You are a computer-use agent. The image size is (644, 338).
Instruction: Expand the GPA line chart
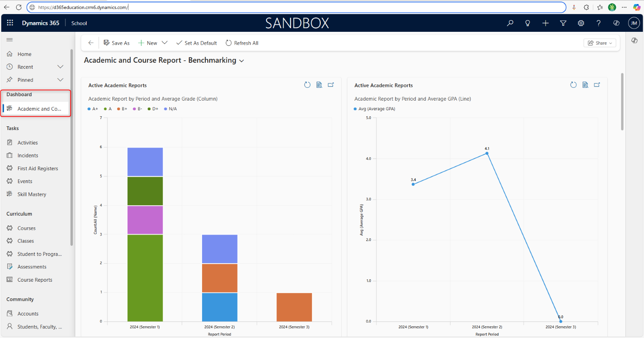(x=597, y=85)
